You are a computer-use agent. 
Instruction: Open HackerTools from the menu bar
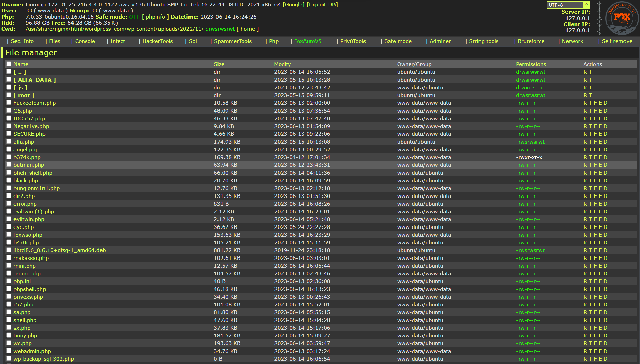[157, 41]
